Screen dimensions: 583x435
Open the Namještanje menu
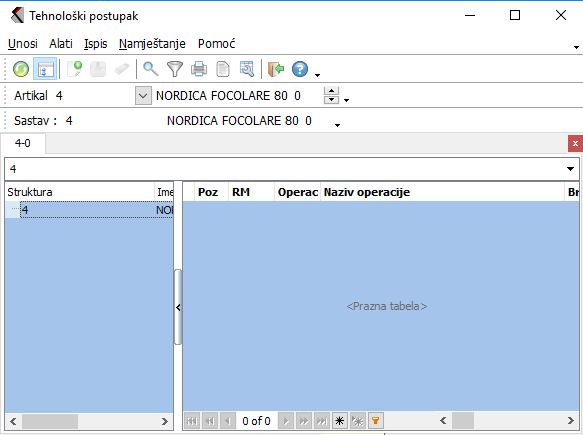pos(152,44)
